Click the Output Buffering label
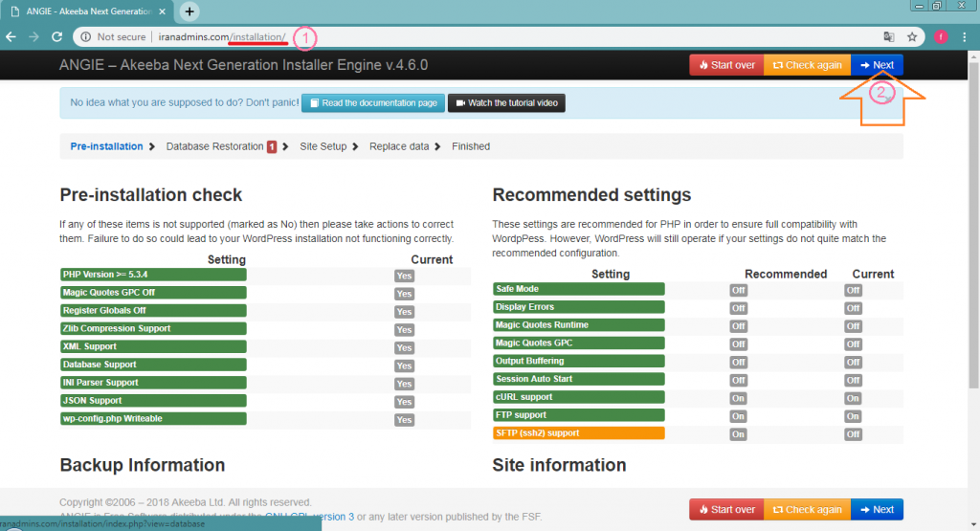This screenshot has width=980, height=531. pyautogui.click(x=578, y=361)
